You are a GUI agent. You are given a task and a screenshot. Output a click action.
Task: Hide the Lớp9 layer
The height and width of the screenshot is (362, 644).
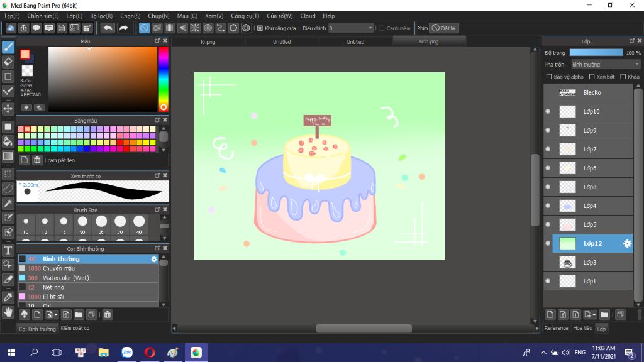point(548,131)
